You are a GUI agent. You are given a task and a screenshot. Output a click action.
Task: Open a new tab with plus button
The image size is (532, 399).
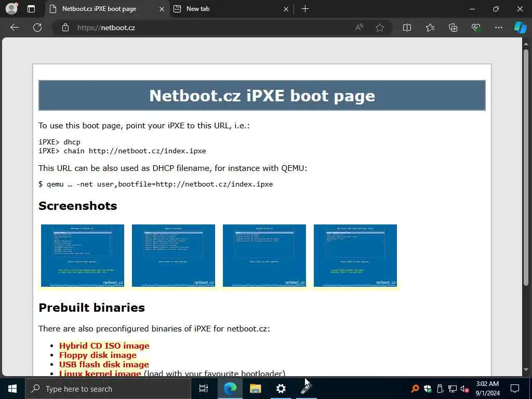tap(305, 9)
